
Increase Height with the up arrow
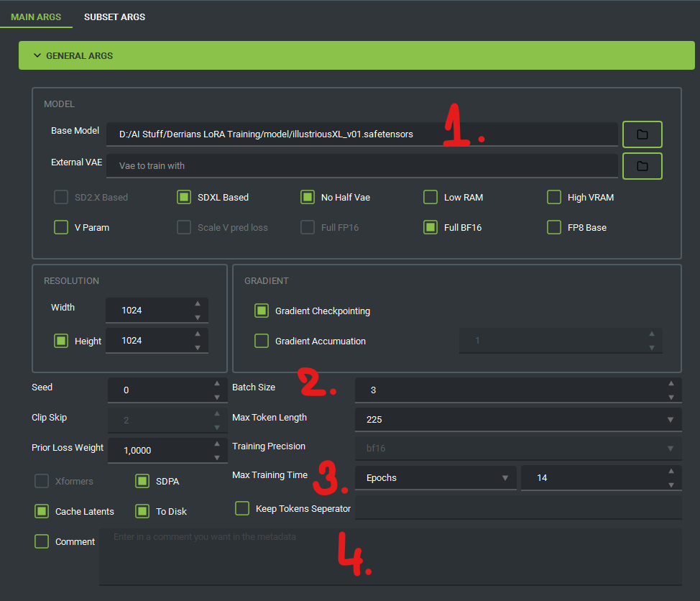coord(198,334)
